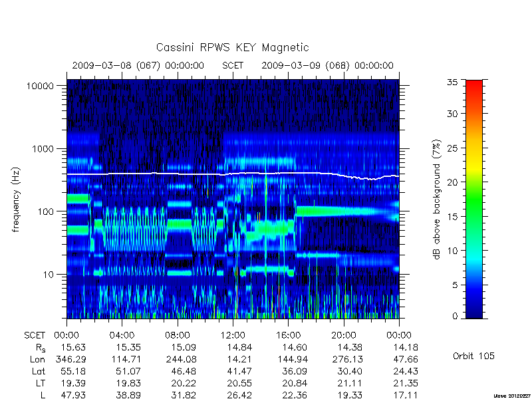
Task: Click the 'L' row label
Action: pyautogui.click(x=43, y=395)
